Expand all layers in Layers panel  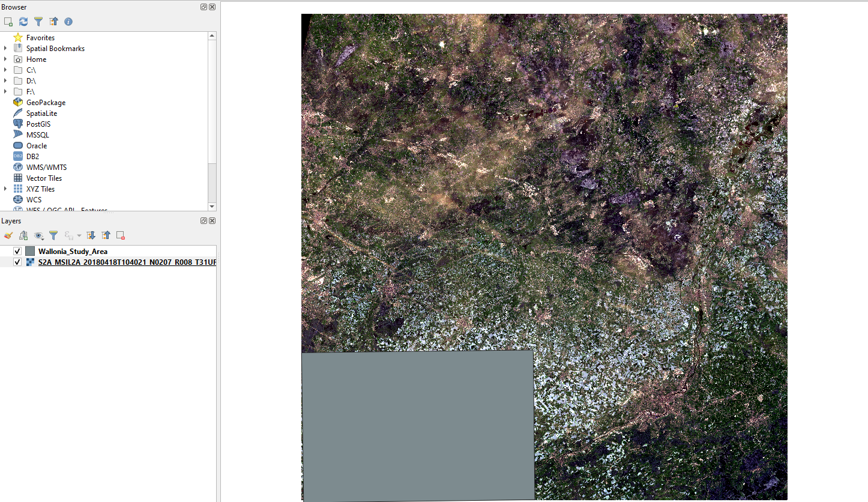[x=91, y=235]
